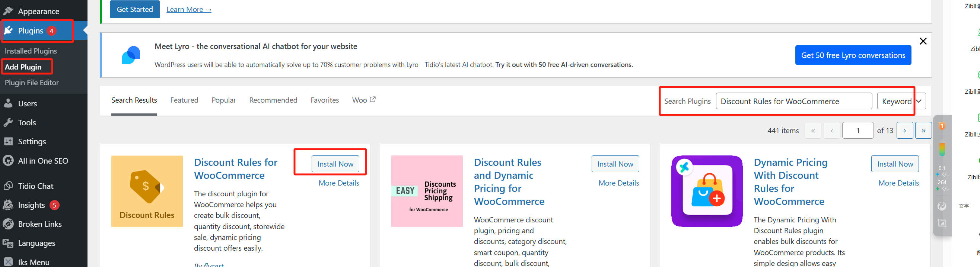980x267 pixels.
Task: Click the Insights notification badge 5
Action: click(x=54, y=205)
